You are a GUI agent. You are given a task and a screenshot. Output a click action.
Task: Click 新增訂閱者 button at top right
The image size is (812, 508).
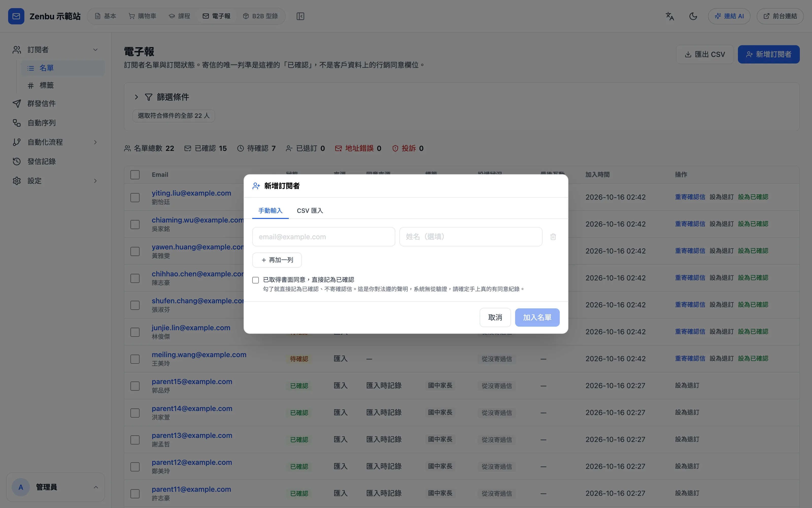click(768, 54)
